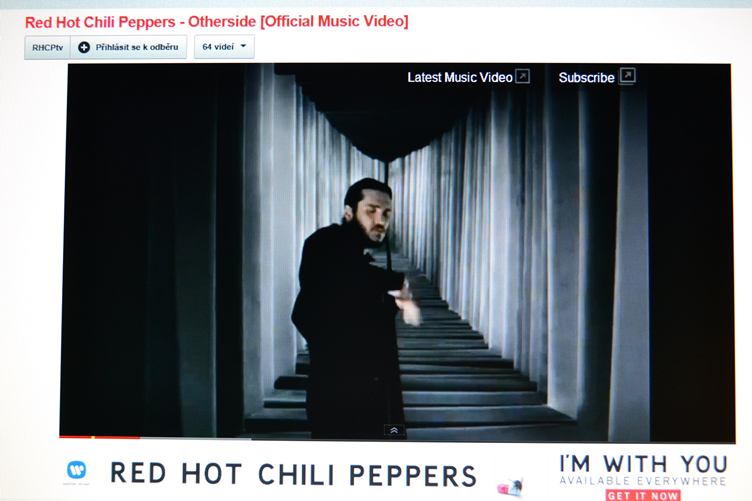Click the video frame to pause playback
Image resolution: width=752 pixels, height=501 pixels.
coord(397,249)
